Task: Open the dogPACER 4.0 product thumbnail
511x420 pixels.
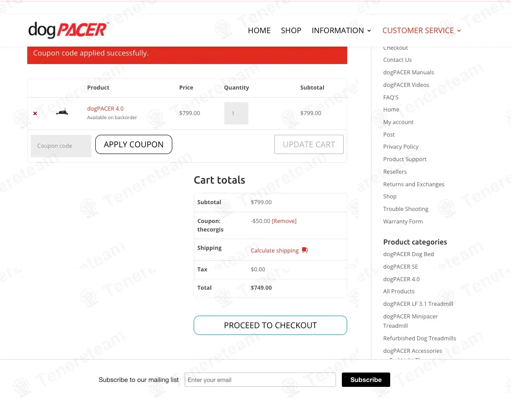Action: tap(62, 112)
